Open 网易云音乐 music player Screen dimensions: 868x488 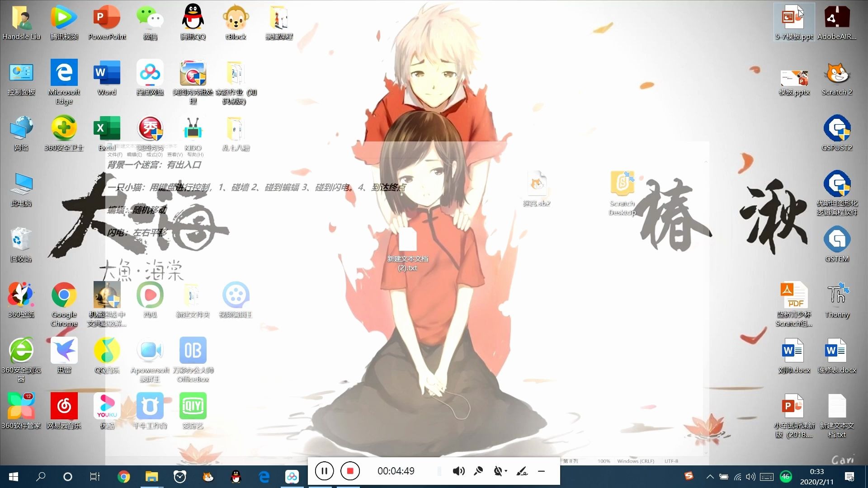pyautogui.click(x=64, y=407)
